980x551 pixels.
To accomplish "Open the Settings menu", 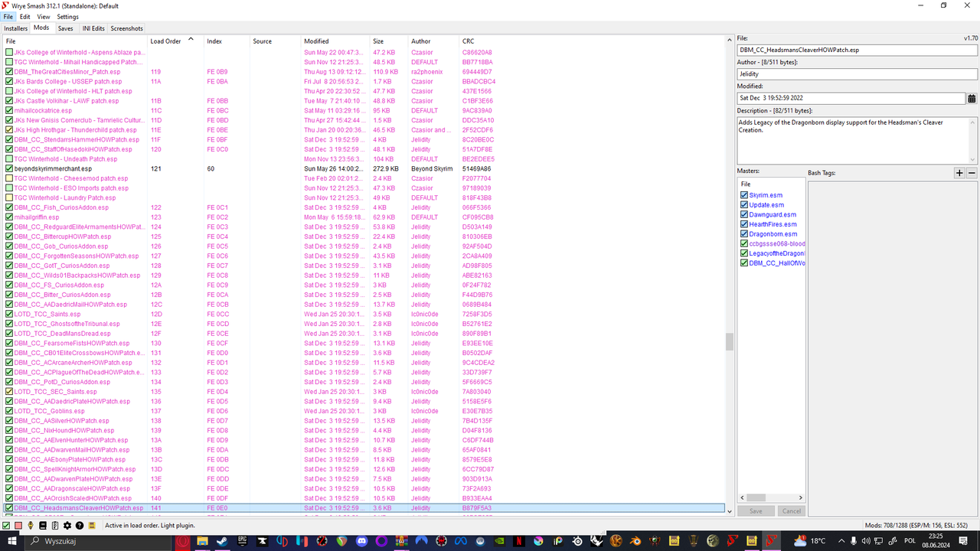I will tap(67, 16).
